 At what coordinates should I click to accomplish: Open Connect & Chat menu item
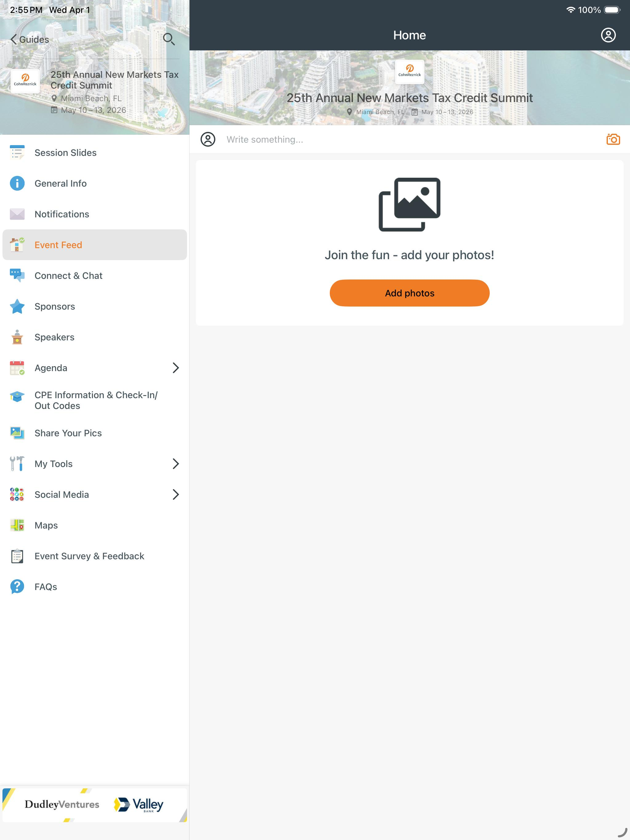[95, 276]
